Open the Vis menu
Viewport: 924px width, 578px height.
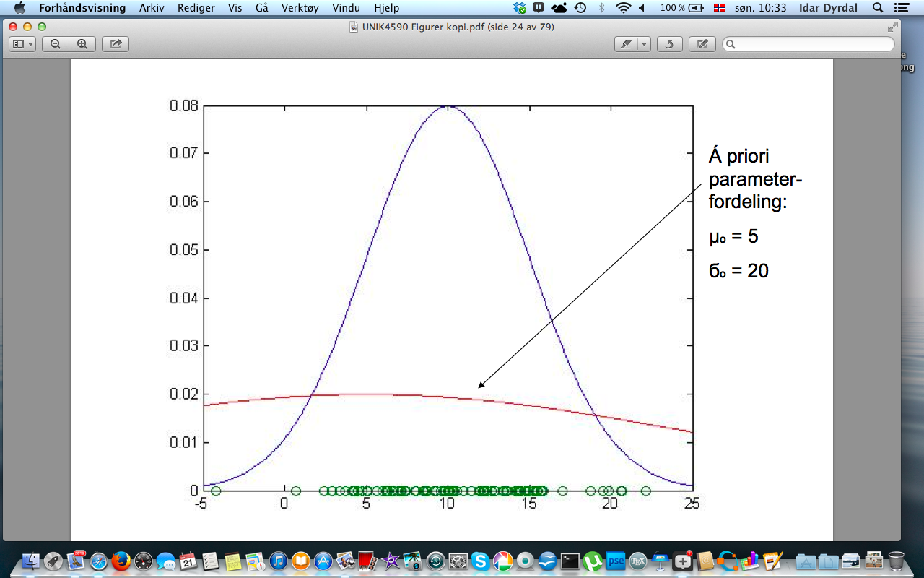click(235, 8)
